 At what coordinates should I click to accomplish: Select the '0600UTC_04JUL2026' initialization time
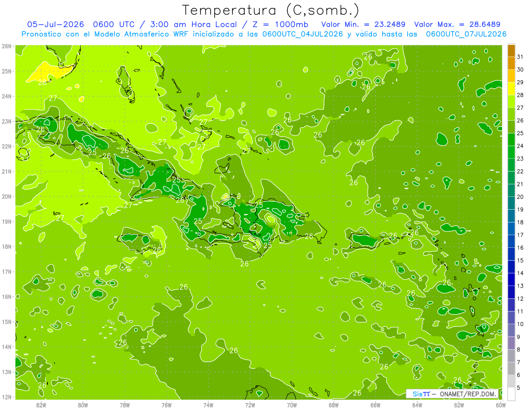(x=303, y=34)
